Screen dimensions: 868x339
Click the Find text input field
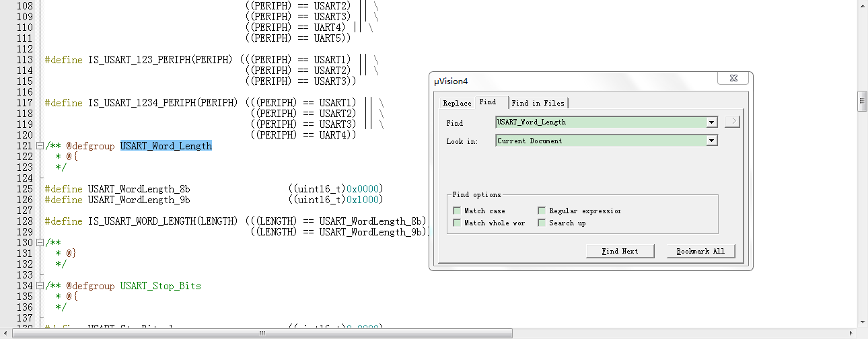tap(601, 122)
